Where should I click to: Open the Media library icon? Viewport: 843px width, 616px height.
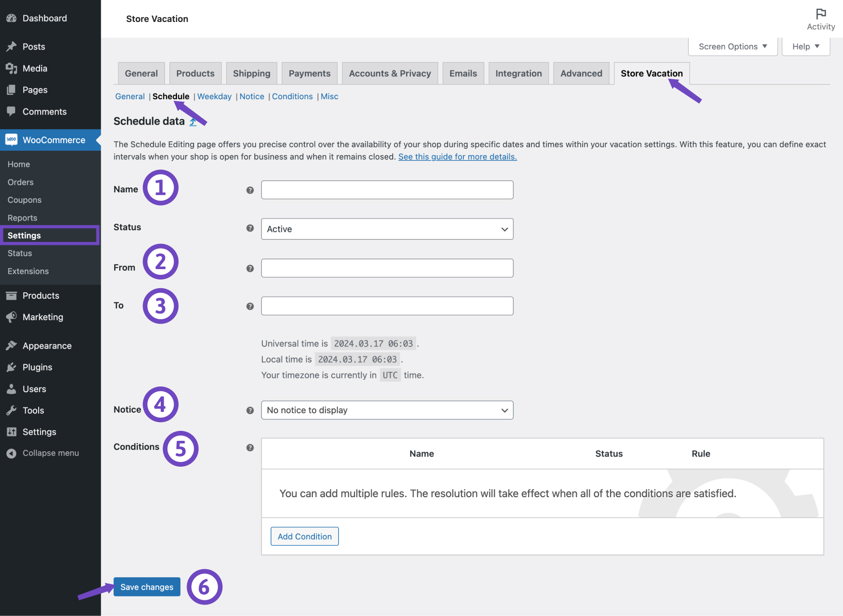coord(12,68)
